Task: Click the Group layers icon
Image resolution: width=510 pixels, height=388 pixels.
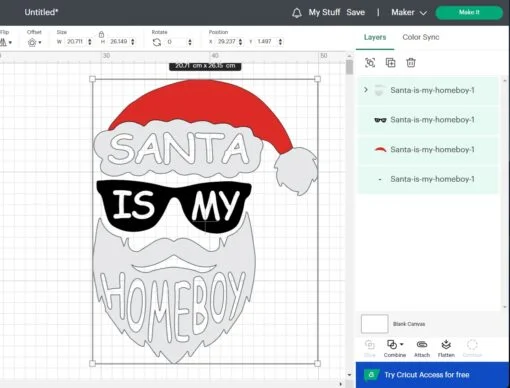Action: pyautogui.click(x=370, y=63)
